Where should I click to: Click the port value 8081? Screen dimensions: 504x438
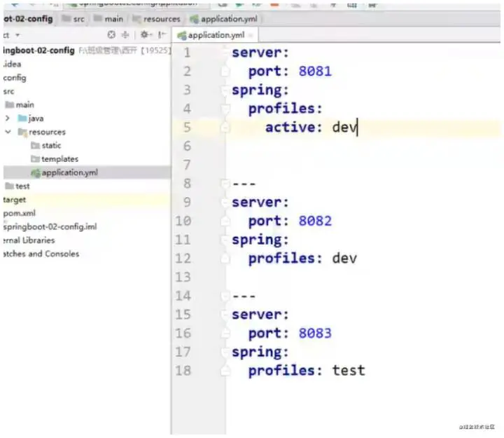(315, 71)
